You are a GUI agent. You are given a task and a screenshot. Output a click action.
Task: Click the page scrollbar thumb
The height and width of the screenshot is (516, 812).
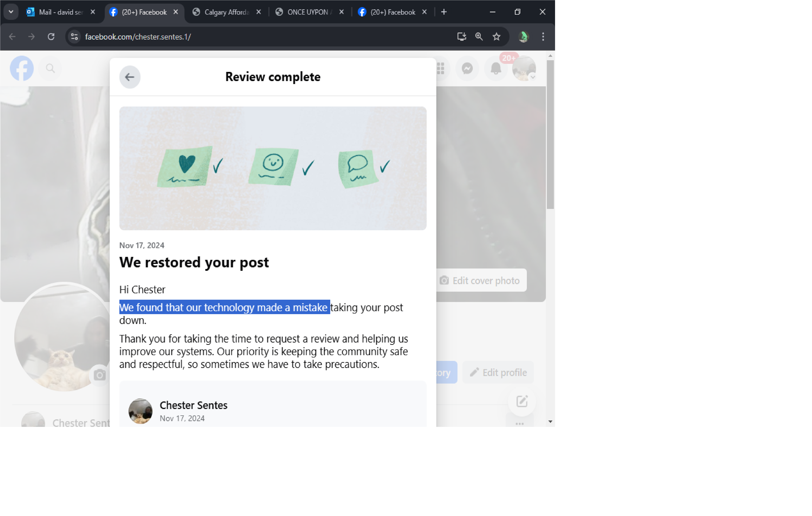point(550,134)
